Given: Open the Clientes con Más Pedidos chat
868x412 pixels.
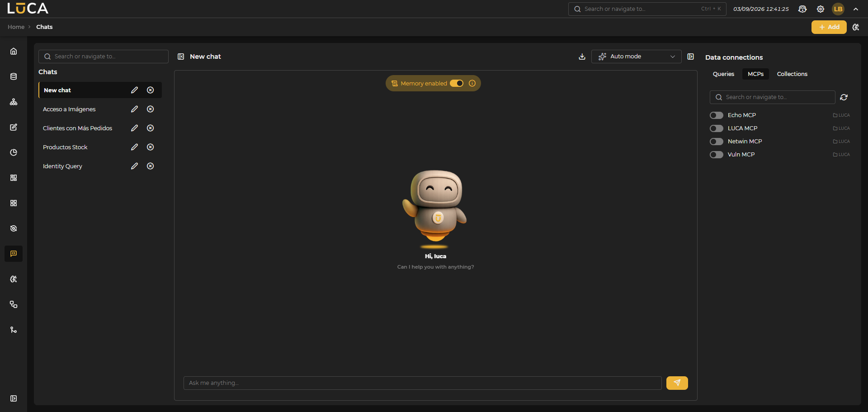Looking at the screenshot, I should coord(77,128).
